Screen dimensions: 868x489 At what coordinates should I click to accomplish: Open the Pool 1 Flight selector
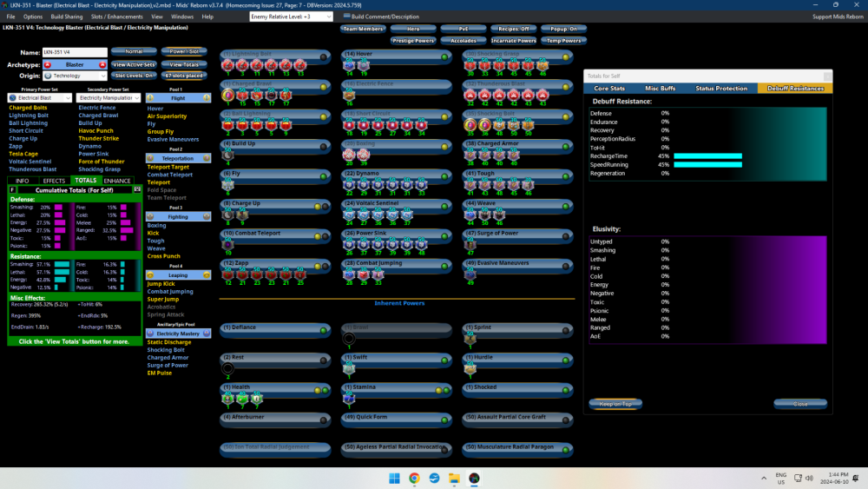tap(178, 98)
